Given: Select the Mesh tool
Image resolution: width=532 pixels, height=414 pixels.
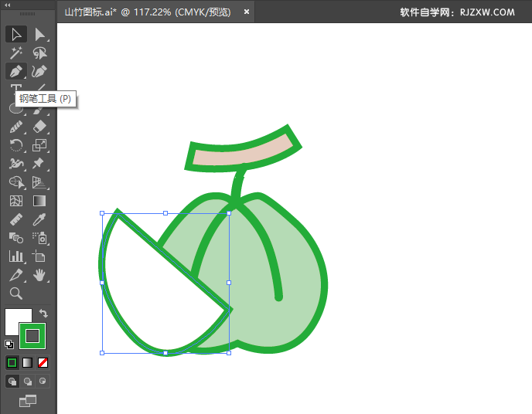Looking at the screenshot, I should click(16, 201).
